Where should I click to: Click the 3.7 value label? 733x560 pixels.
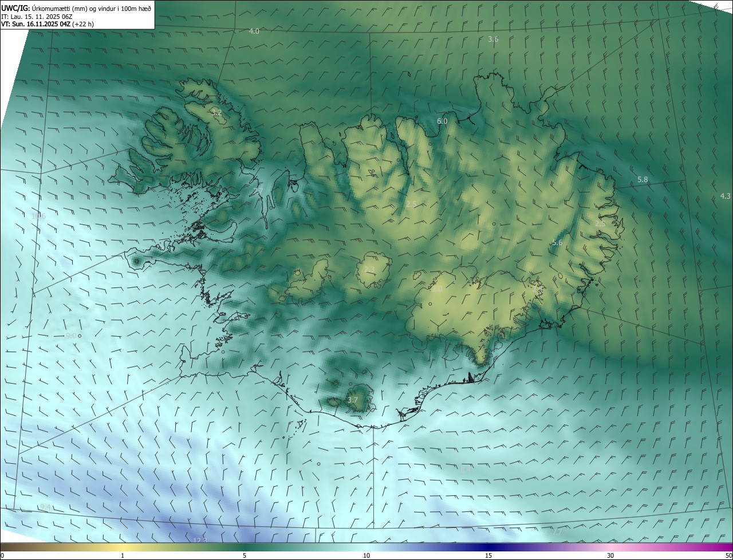point(352,400)
